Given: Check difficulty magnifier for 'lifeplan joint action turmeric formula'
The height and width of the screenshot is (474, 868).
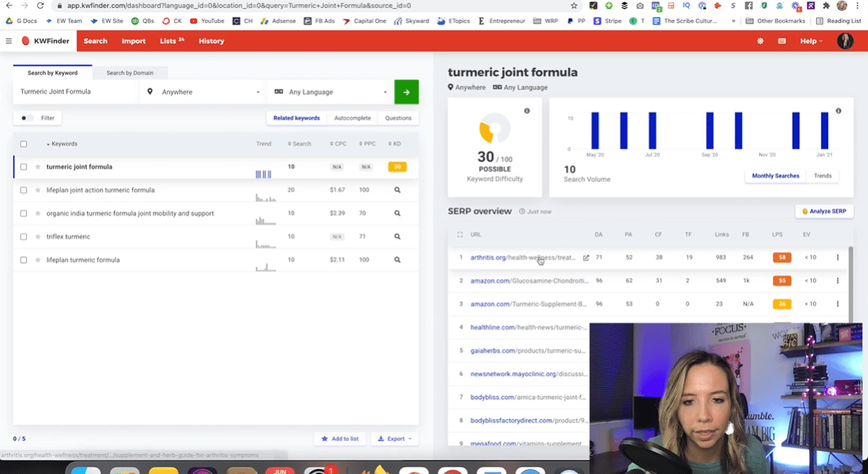Looking at the screenshot, I should click(397, 190).
